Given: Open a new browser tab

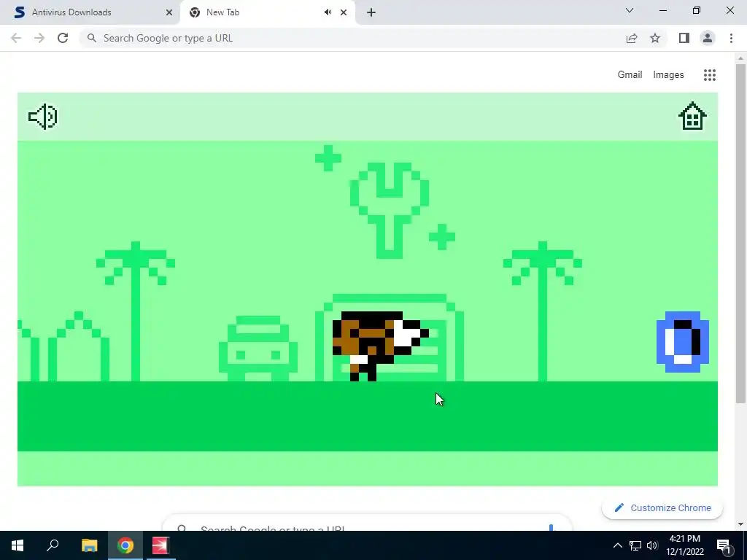Looking at the screenshot, I should click(371, 12).
